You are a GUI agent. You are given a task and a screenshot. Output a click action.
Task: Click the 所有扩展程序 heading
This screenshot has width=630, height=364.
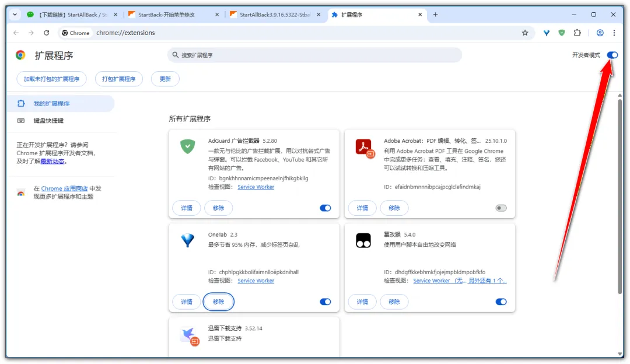190,119
